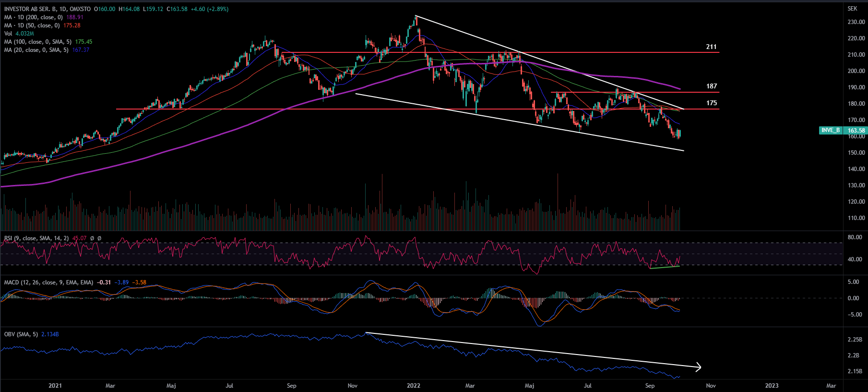Viewport: 868px width, 392px height.
Task: Click the arrowhead on the OBV trendline
Action: coord(699,367)
